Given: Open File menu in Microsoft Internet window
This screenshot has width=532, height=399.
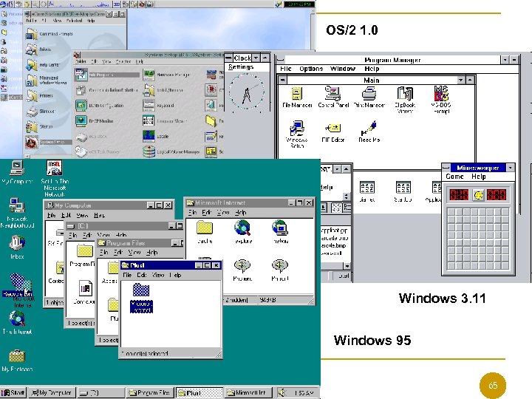Looking at the screenshot, I should click(192, 212).
